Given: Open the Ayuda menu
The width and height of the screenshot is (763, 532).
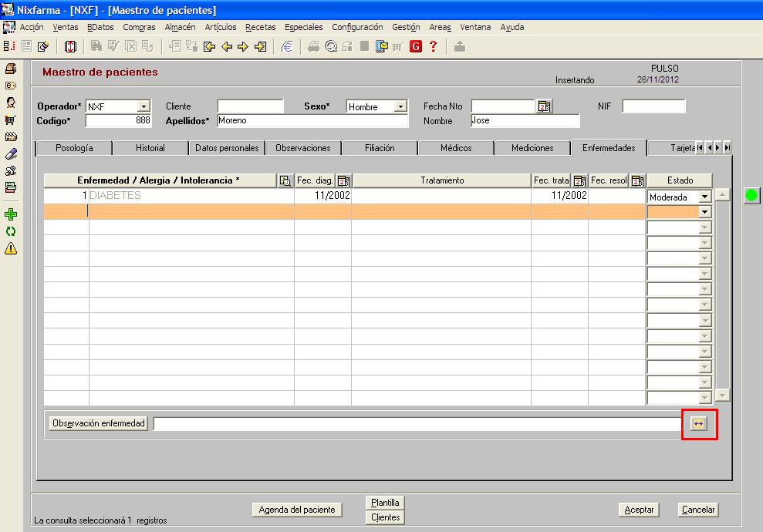Looking at the screenshot, I should point(512,27).
